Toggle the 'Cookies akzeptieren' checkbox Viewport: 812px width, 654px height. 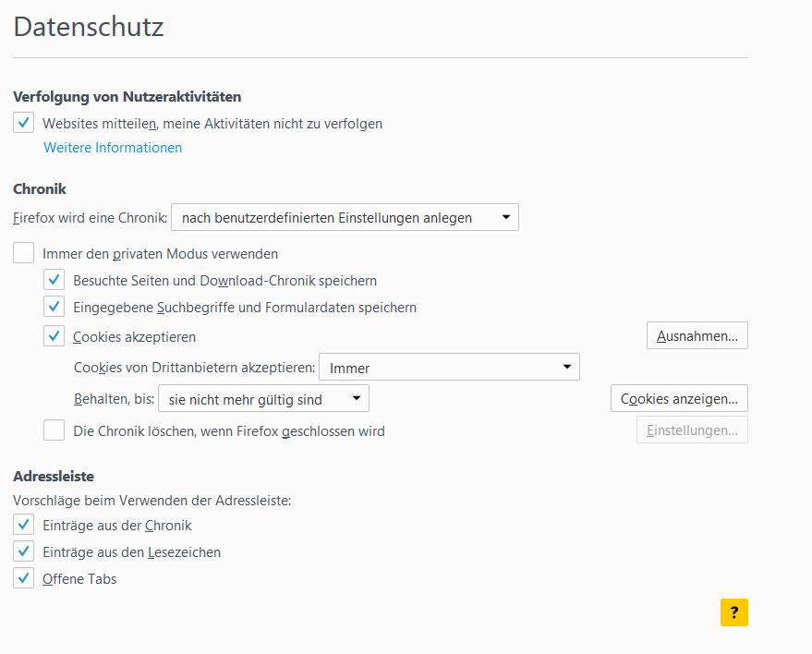point(55,336)
